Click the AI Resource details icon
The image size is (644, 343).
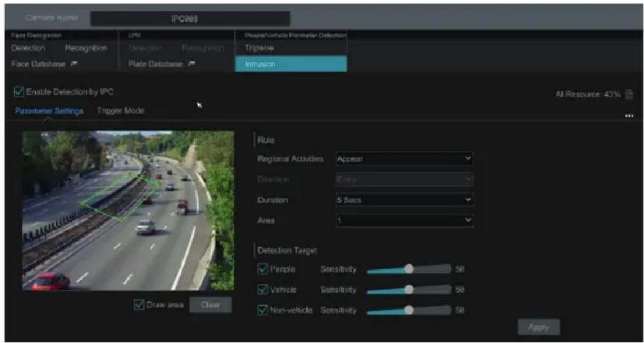[628, 95]
